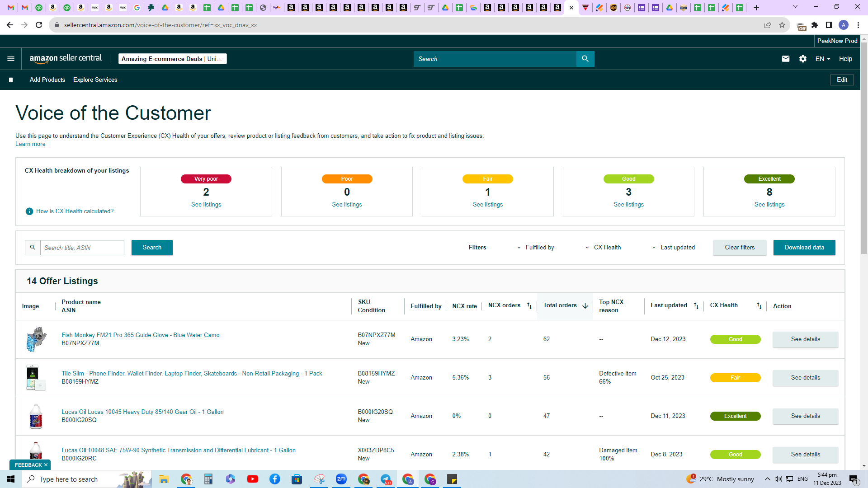Screen dimensions: 868x488
Task: Click the Tile Slim product thumbnail
Action: [36, 378]
